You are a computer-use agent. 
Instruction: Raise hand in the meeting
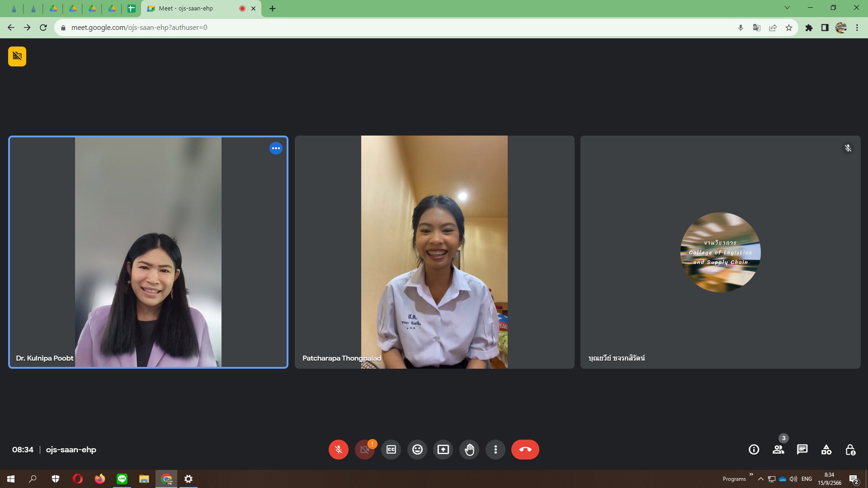click(469, 450)
